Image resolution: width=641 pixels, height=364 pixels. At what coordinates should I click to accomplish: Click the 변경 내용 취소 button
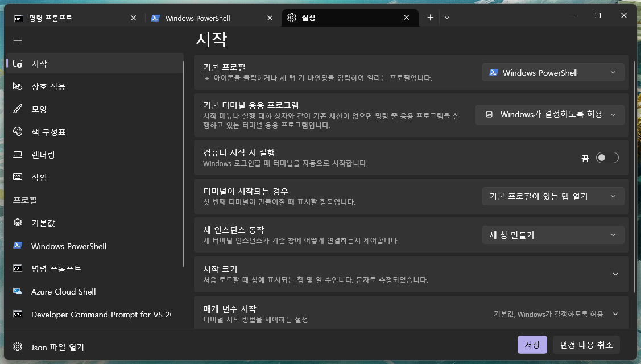(586, 345)
